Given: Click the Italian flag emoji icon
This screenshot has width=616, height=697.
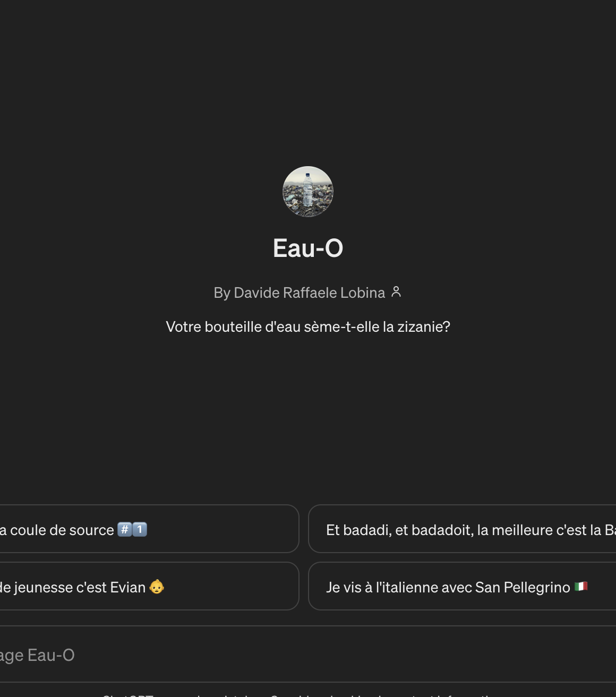Looking at the screenshot, I should (581, 587).
